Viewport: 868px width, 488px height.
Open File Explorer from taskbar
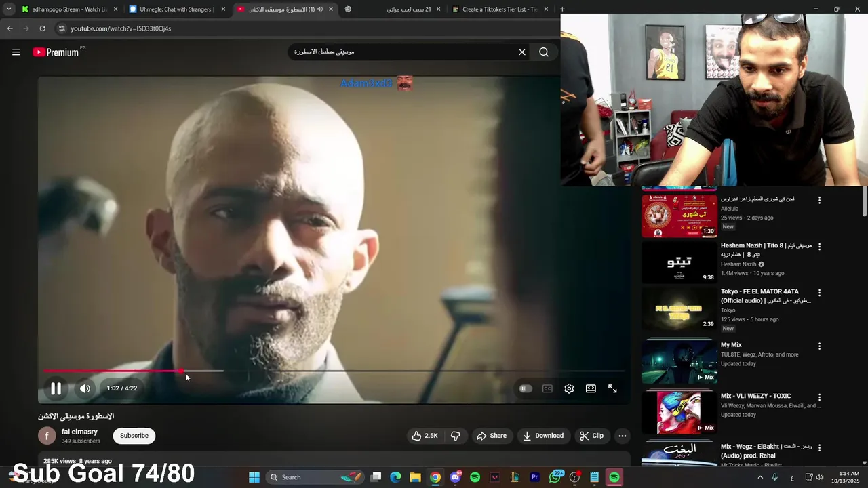tap(415, 477)
